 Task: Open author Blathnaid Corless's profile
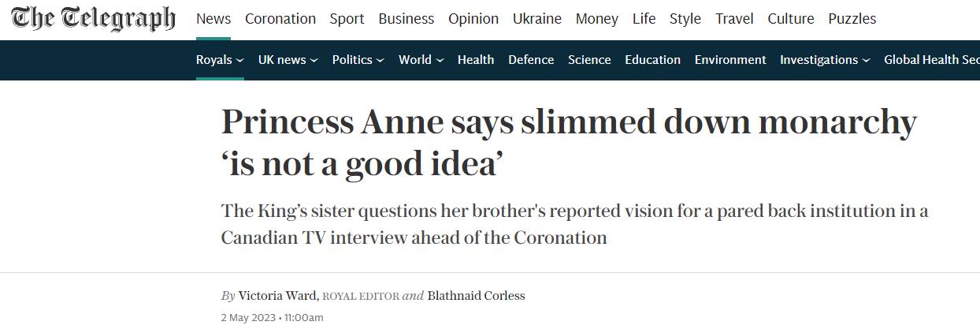coord(476,296)
